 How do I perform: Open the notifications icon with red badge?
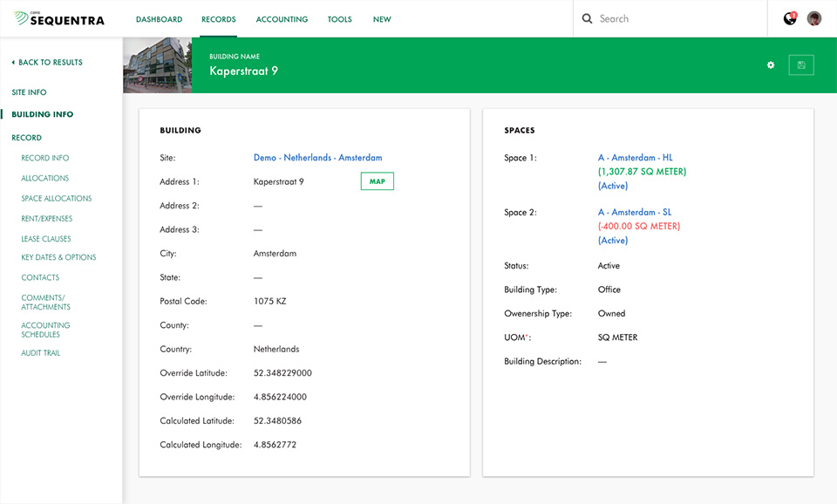coord(790,18)
